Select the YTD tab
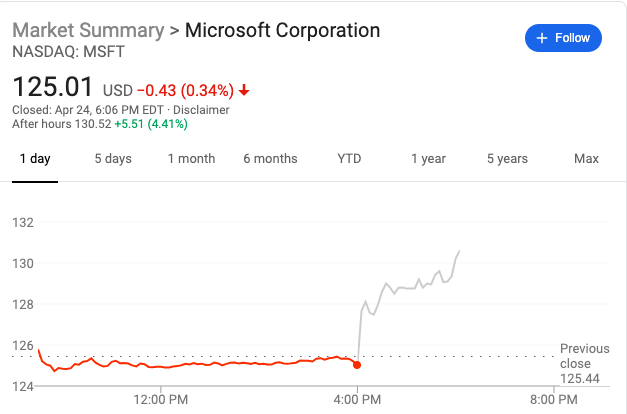This screenshot has width=627, height=414. tap(349, 159)
